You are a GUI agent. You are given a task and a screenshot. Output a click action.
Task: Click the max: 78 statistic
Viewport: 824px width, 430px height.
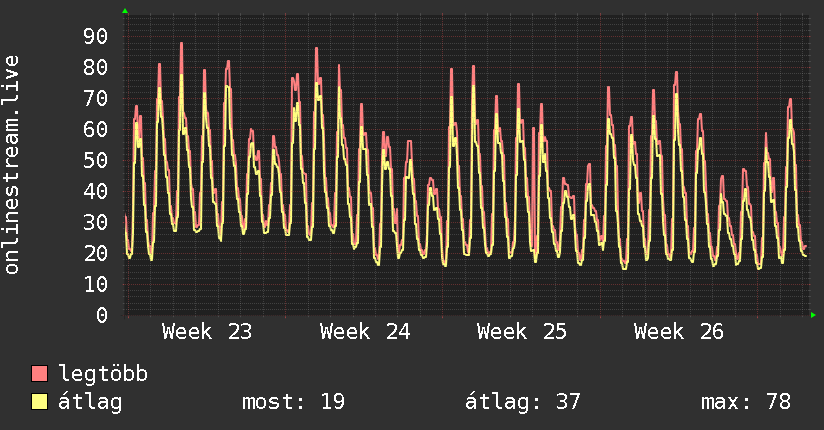pyautogui.click(x=746, y=402)
